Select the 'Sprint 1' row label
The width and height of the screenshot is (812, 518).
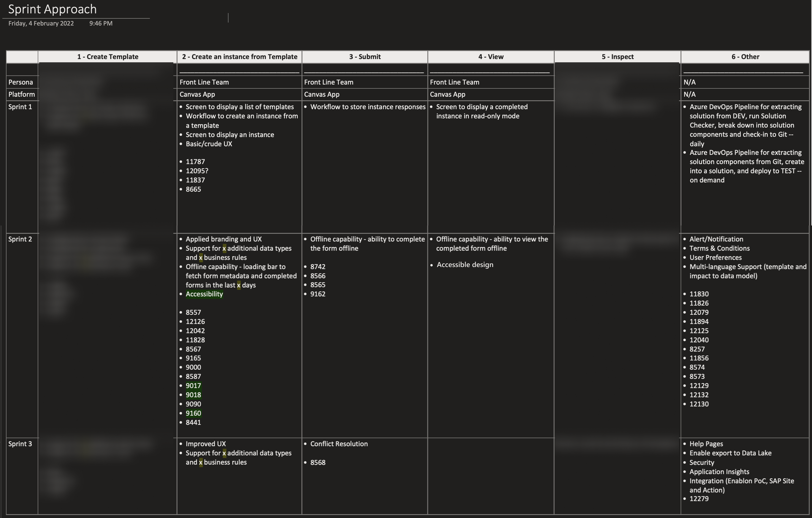click(x=20, y=107)
